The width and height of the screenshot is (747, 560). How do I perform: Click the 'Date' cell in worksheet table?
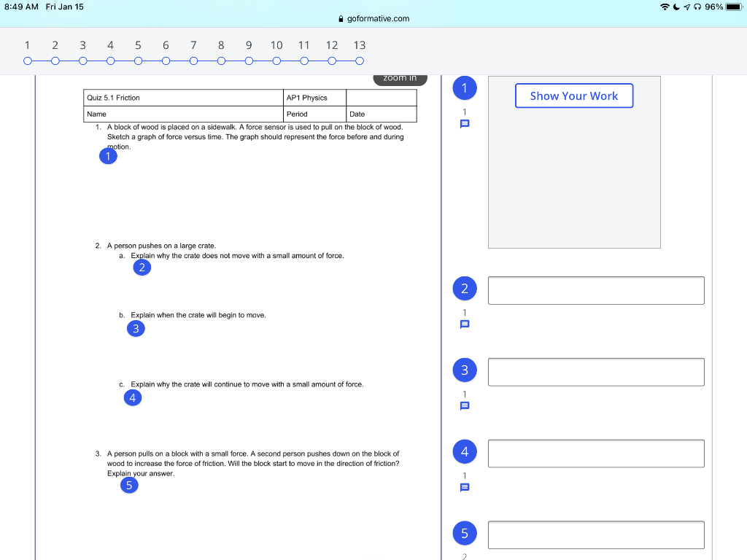point(381,114)
